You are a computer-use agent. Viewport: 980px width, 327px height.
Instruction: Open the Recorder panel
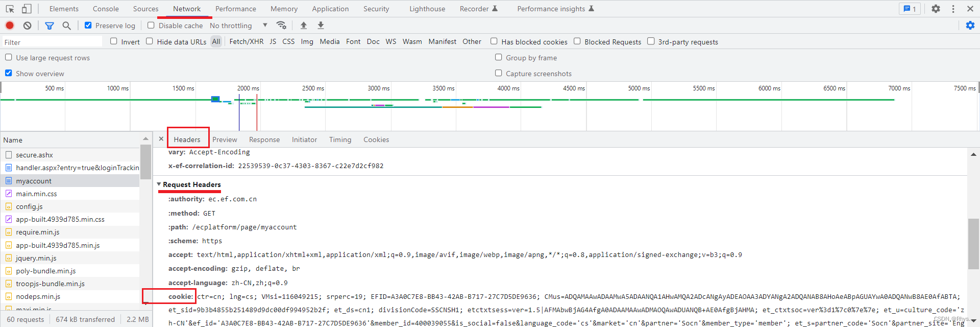pos(479,9)
